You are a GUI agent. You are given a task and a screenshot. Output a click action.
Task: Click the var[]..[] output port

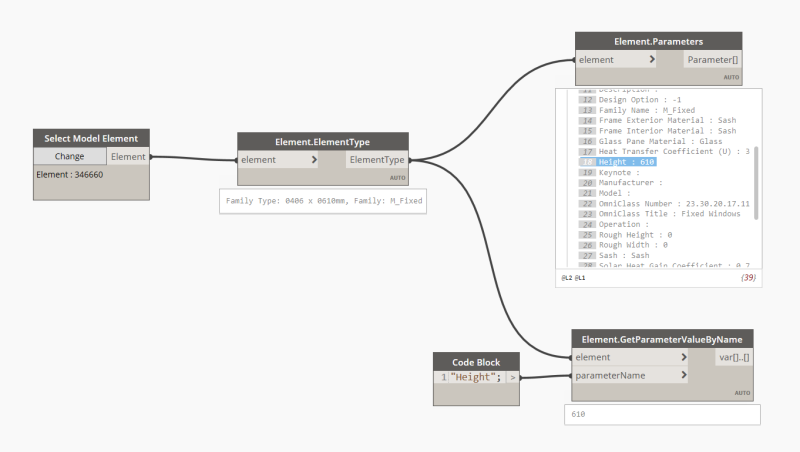click(x=734, y=357)
